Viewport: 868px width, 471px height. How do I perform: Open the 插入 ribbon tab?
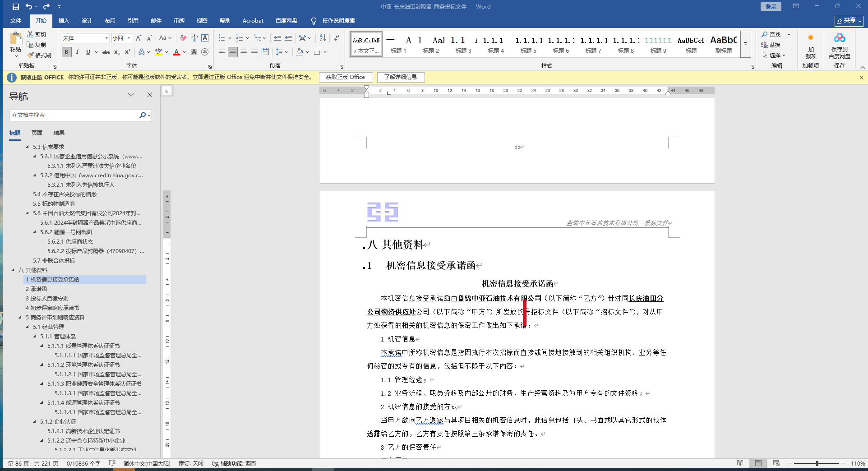64,21
